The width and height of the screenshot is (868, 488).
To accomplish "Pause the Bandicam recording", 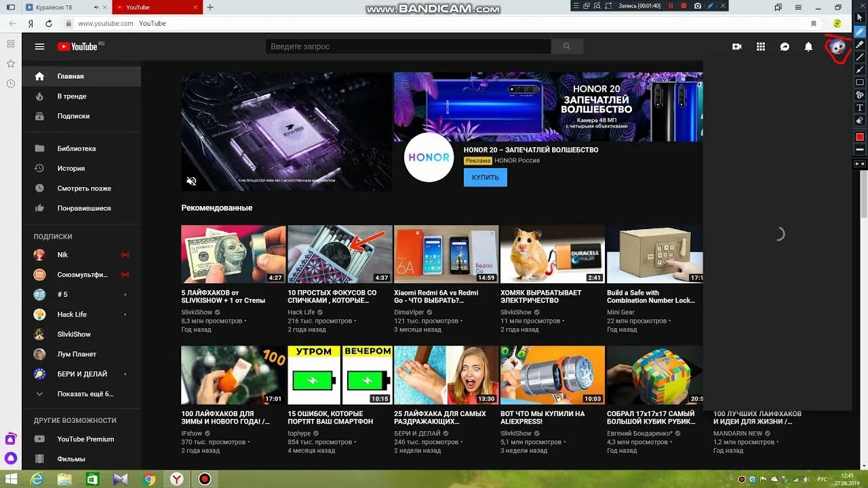I will (671, 6).
